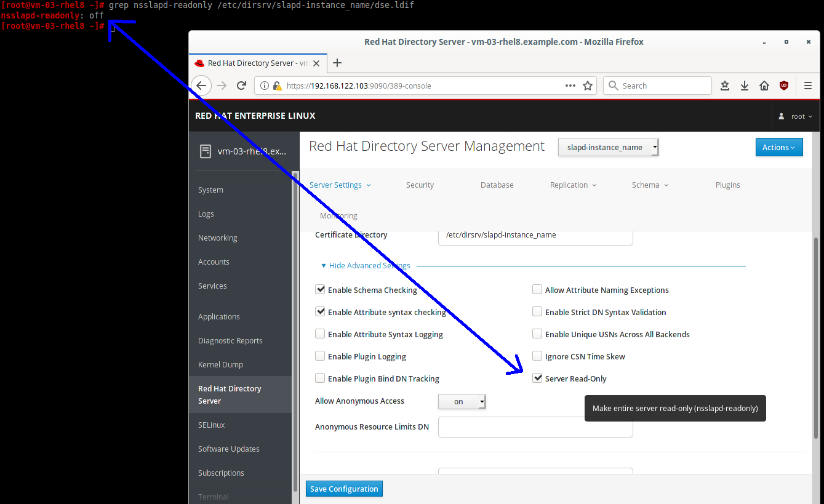
Task: Uncheck the Server Read-Only checkbox
Action: tap(537, 378)
